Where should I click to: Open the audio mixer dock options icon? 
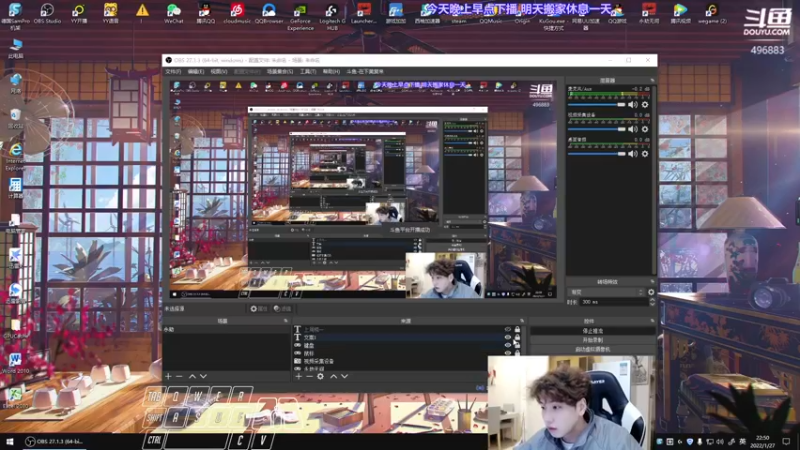(653, 81)
